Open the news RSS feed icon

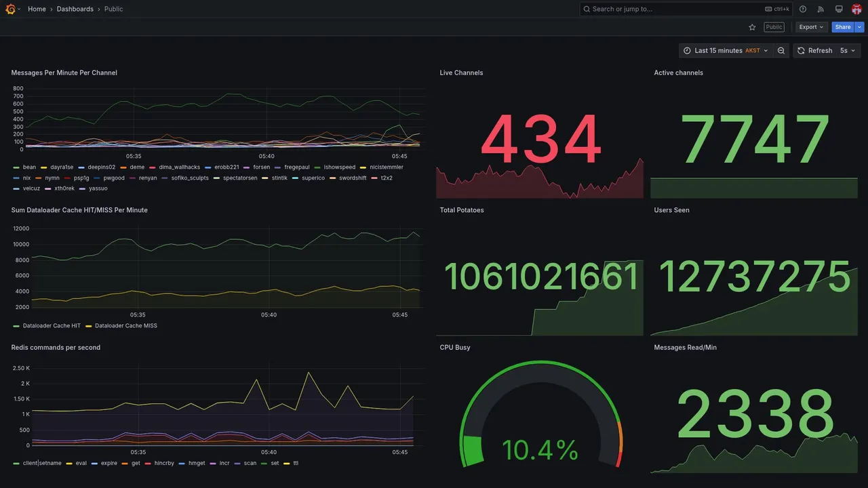click(x=821, y=9)
